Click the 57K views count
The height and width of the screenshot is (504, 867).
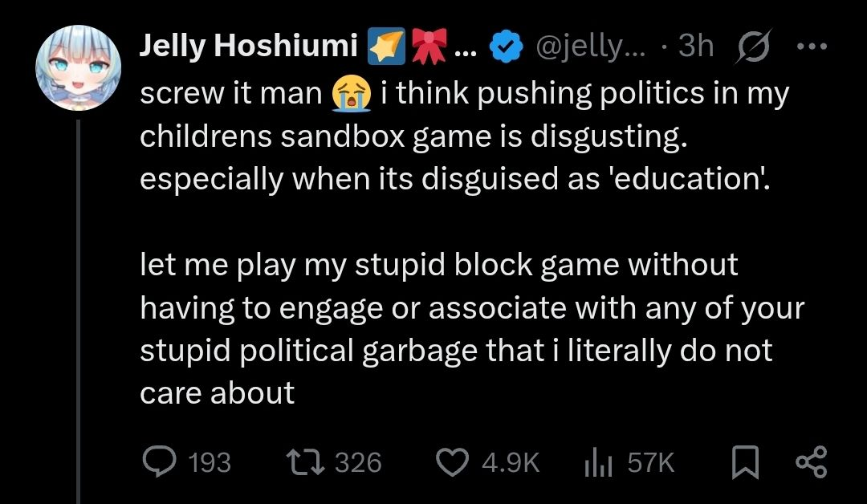[651, 462]
